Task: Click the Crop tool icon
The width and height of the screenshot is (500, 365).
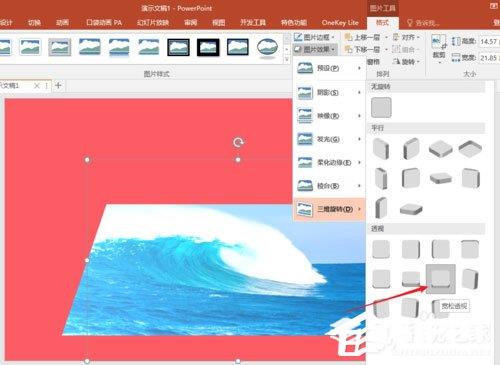Action: point(438,43)
